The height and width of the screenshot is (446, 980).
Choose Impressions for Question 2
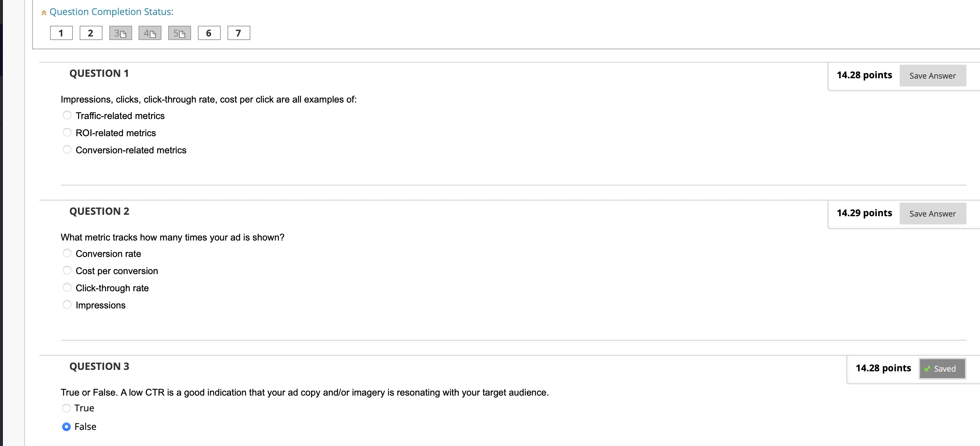[x=67, y=304]
